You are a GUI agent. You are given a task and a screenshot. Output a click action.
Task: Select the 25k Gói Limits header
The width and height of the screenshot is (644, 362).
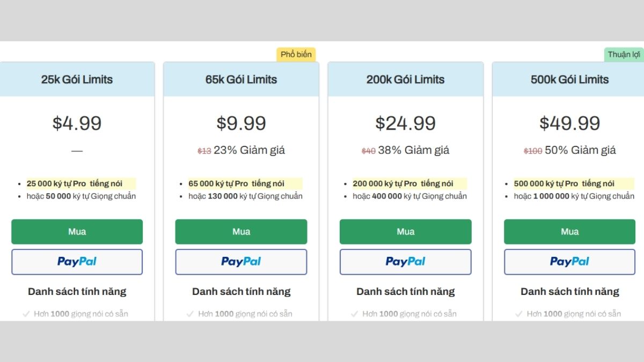(77, 79)
